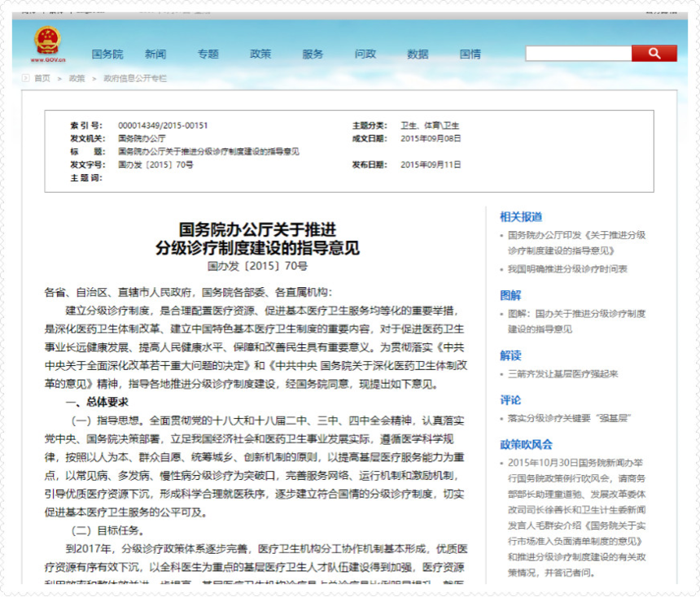Click the 图解 section heading
The height and width of the screenshot is (597, 700).
point(510,295)
